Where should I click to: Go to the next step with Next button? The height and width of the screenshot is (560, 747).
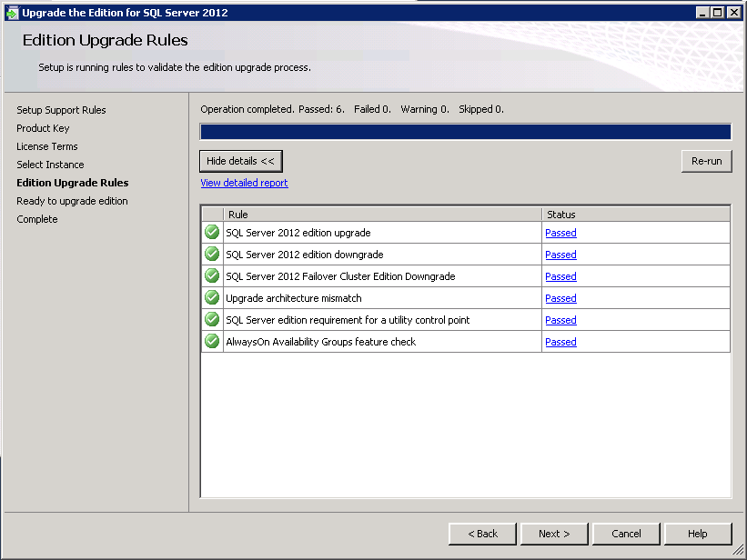point(554,534)
